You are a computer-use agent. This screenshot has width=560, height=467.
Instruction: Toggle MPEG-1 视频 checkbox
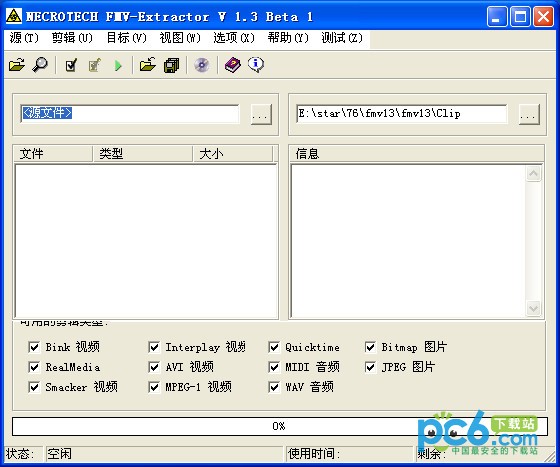point(154,387)
